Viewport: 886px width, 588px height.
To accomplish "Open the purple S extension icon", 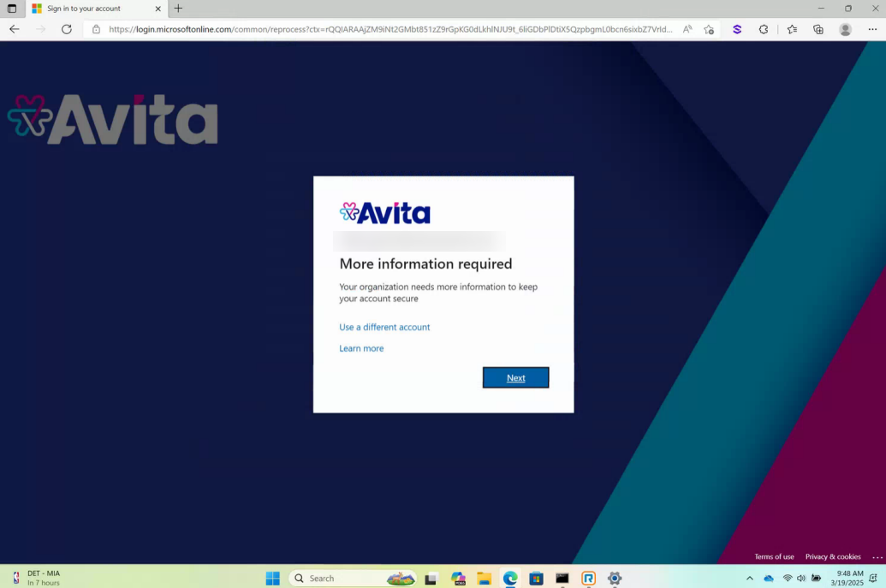I will [737, 29].
